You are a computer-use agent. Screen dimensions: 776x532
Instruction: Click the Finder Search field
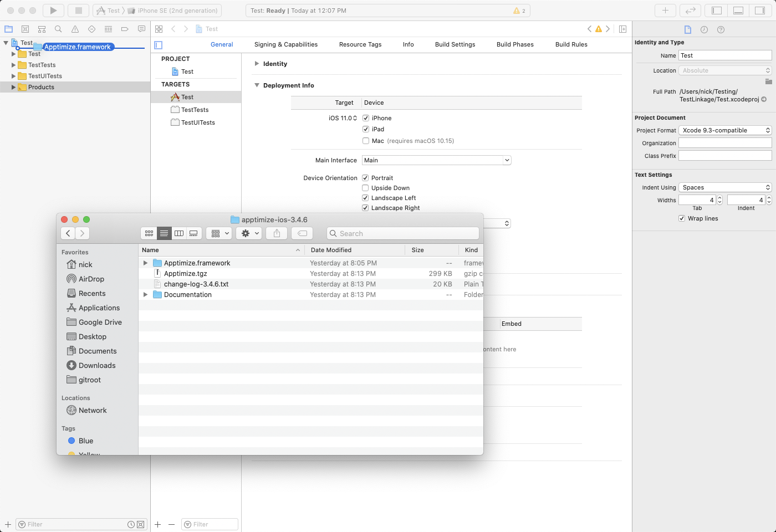[403, 233]
